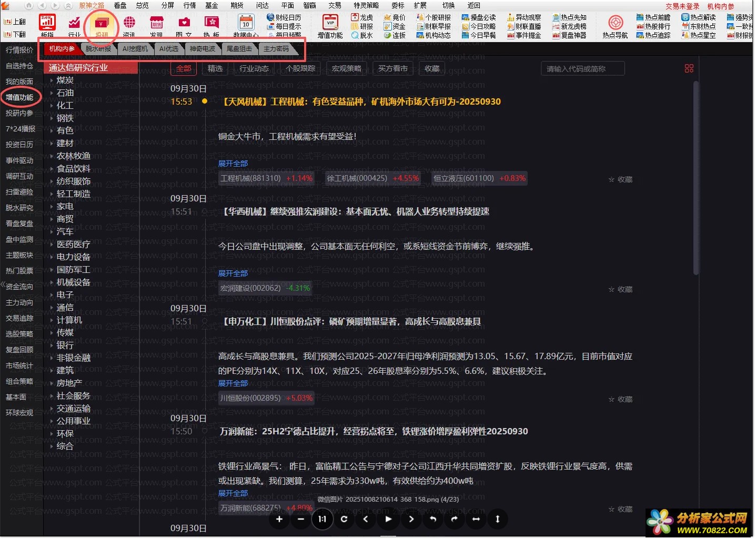The image size is (756, 539).
Task: Click the 上翻 page up button
Action: 15,22
